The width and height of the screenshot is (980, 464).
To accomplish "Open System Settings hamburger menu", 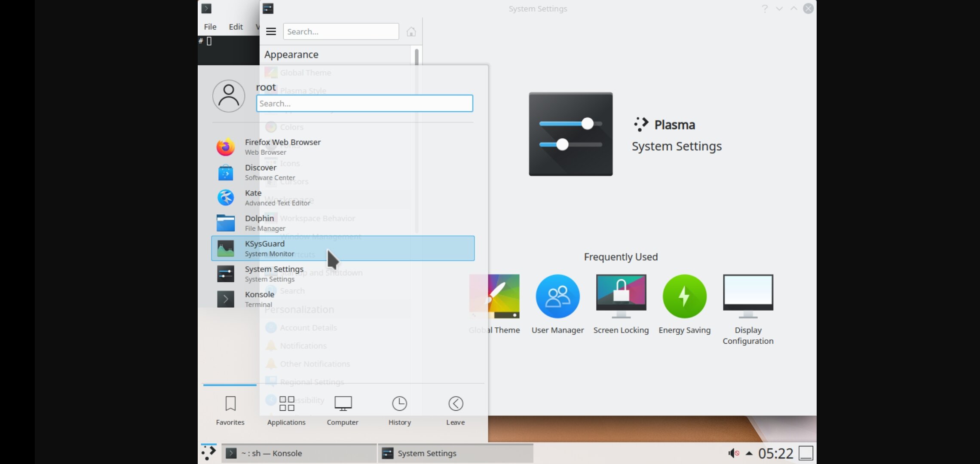I will coord(271,31).
